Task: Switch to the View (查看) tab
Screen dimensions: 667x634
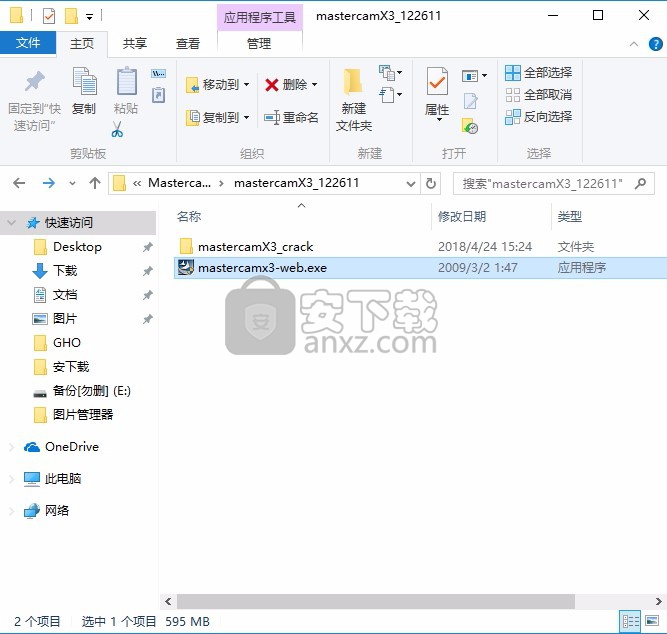Action: pyautogui.click(x=188, y=43)
